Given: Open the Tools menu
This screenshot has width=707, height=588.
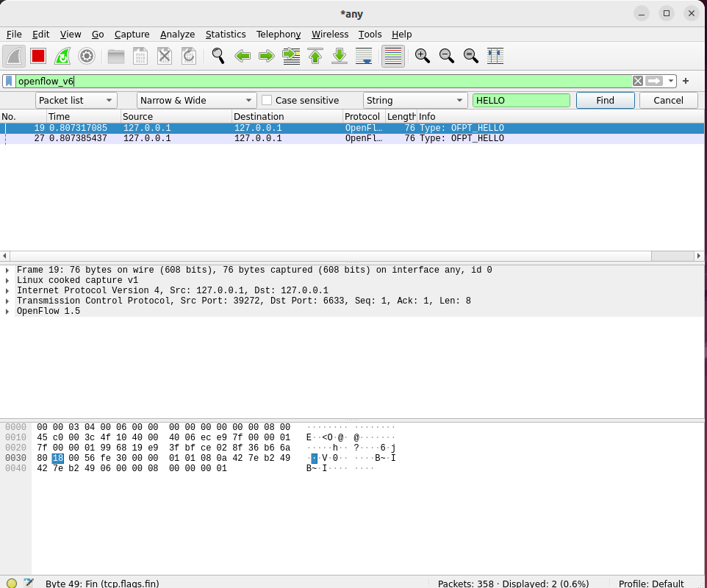Looking at the screenshot, I should tap(370, 35).
